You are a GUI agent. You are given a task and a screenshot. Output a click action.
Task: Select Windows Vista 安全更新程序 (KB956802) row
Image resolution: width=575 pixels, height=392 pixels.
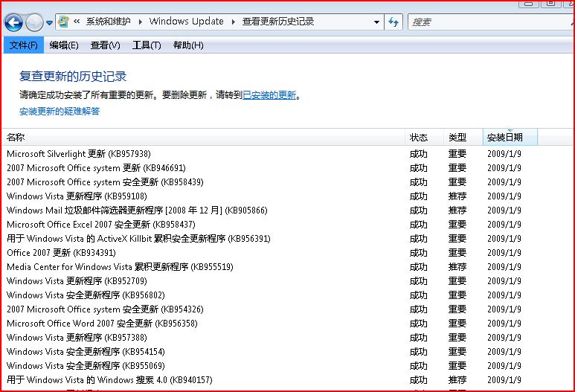coord(287,295)
